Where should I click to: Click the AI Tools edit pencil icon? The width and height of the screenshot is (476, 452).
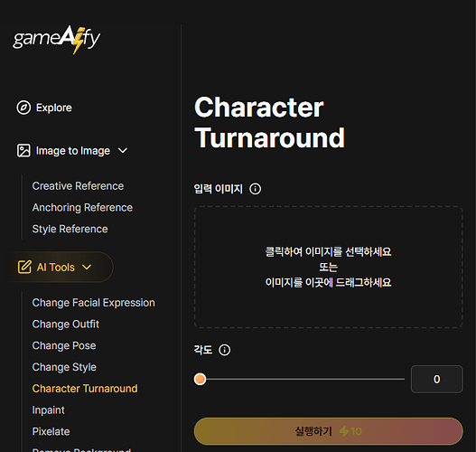click(x=24, y=267)
